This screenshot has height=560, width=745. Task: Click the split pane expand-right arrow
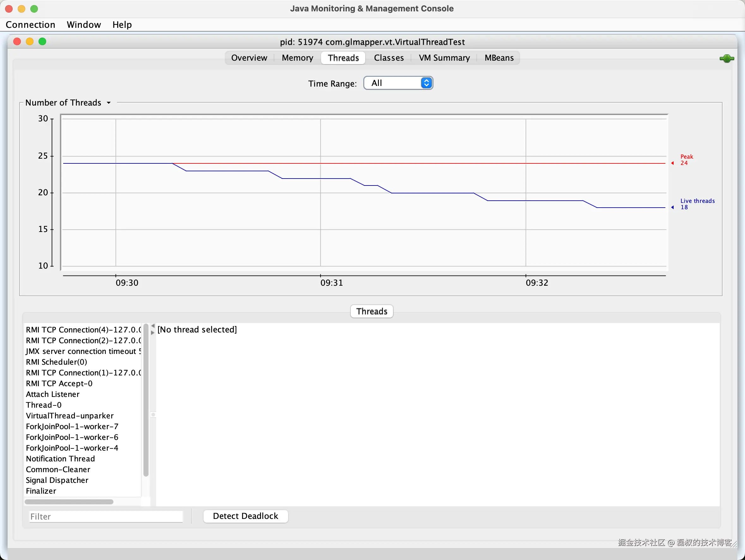(153, 332)
